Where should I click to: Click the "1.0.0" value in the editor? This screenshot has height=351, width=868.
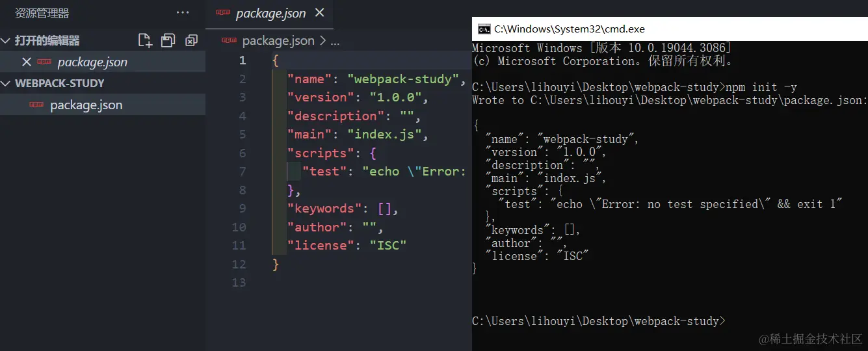point(396,97)
